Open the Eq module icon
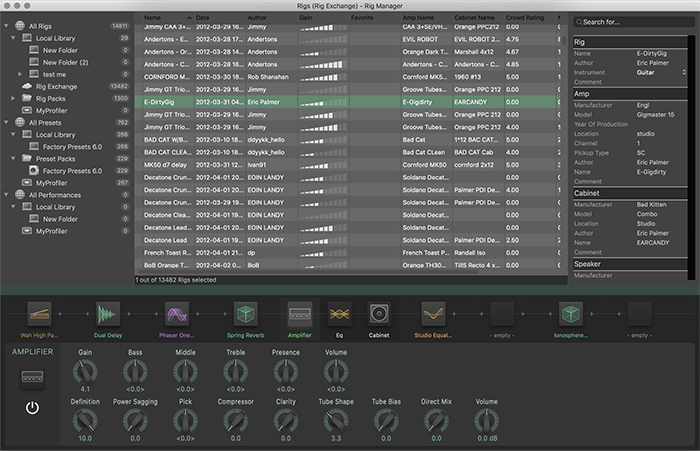The height and width of the screenshot is (451, 700). 339,314
